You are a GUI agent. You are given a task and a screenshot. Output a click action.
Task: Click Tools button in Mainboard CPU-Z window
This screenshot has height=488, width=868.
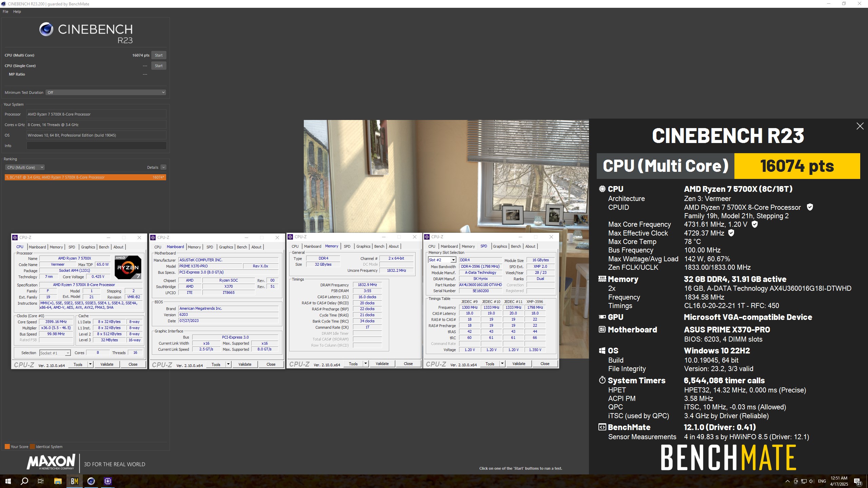click(x=216, y=364)
